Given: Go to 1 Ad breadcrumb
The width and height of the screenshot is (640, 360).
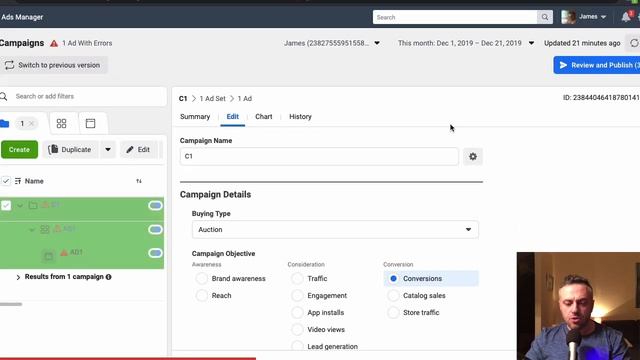Looking at the screenshot, I should (245, 99).
